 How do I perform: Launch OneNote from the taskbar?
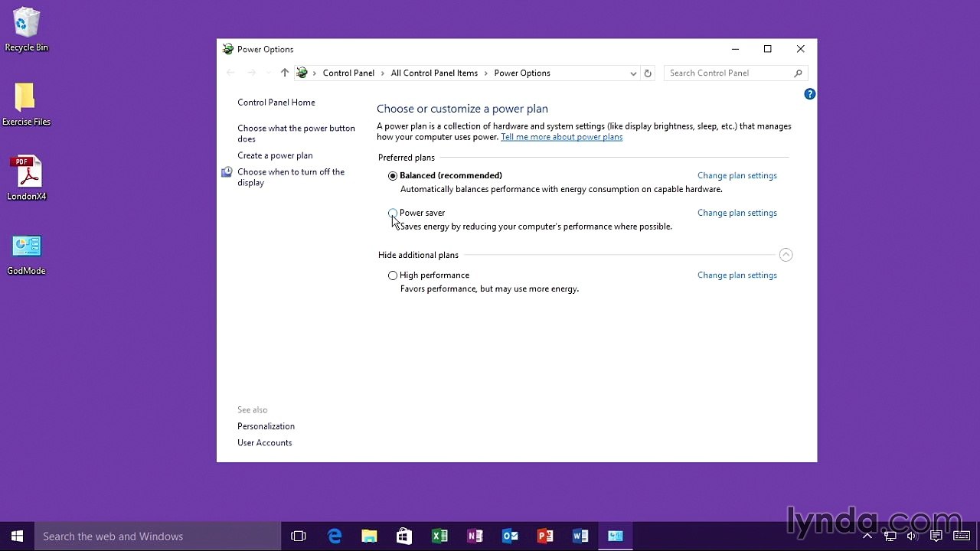coord(475,536)
